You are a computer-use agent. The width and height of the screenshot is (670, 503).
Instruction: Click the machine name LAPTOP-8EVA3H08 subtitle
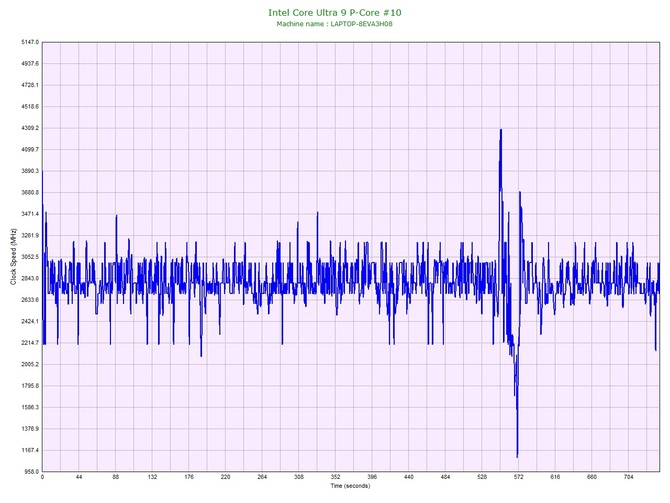click(x=335, y=24)
